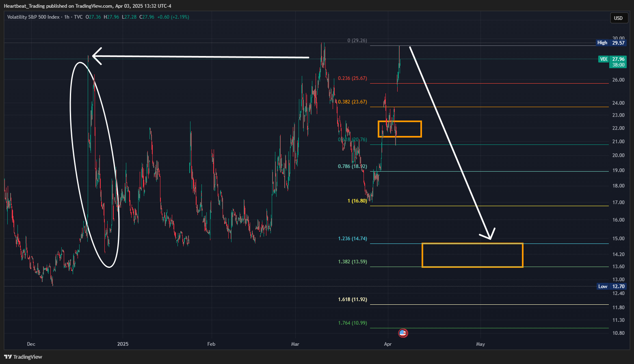
Task: Click the 13.00 price axis label
Action: (619, 280)
